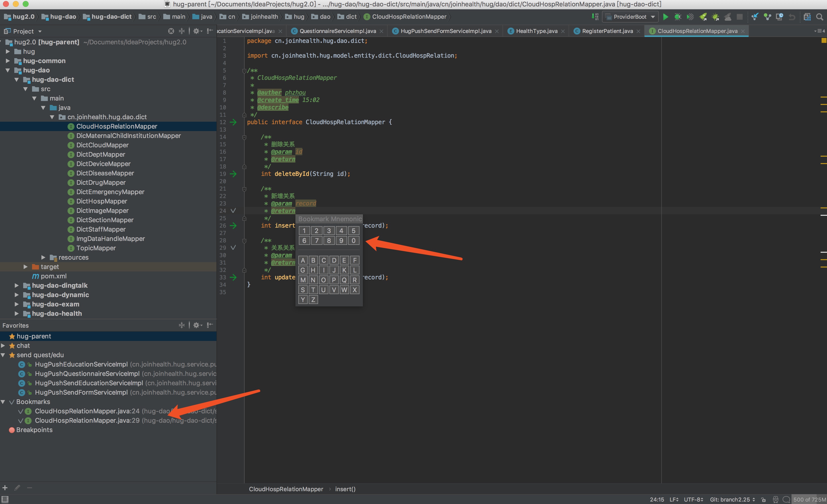
Task: Commit changes VCS icon
Action: point(767,17)
